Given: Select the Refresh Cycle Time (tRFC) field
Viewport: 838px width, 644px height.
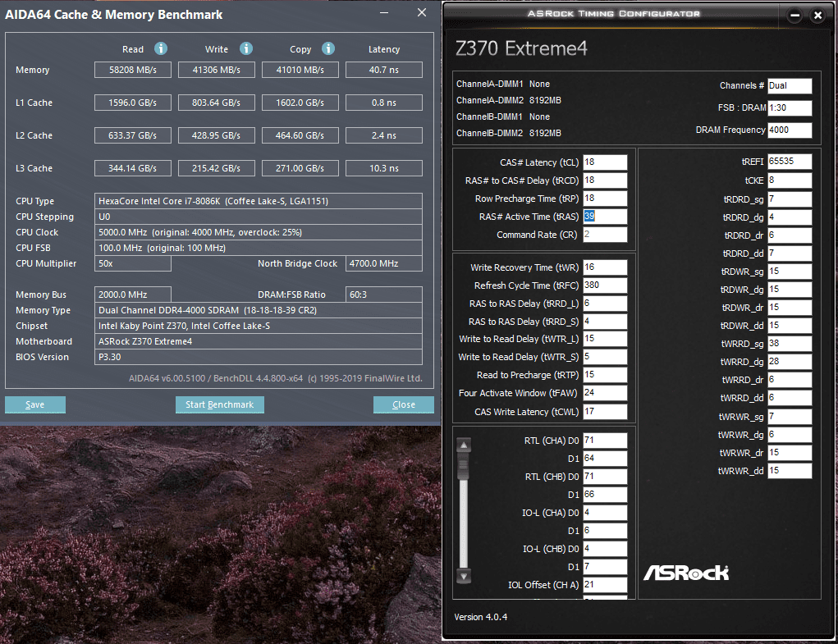Looking at the screenshot, I should click(605, 285).
